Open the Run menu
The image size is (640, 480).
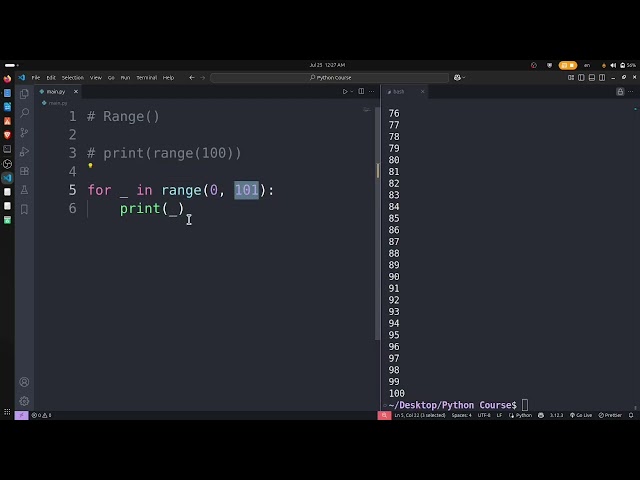click(x=125, y=78)
